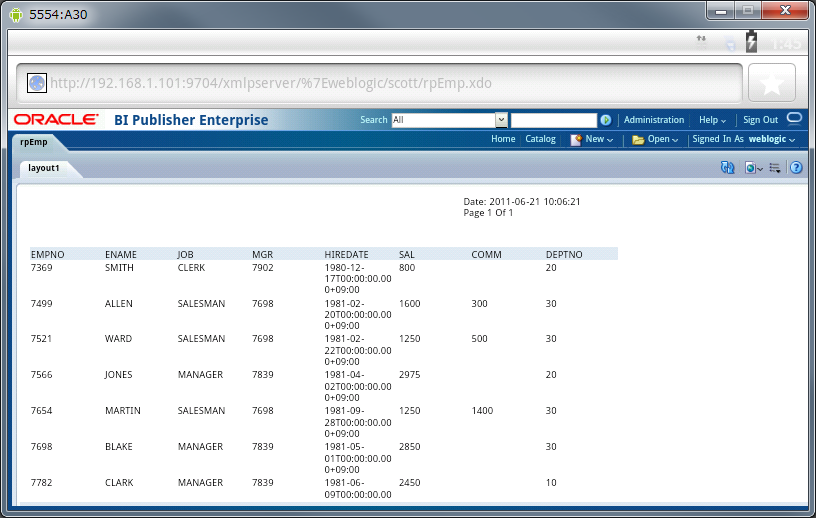The image size is (816, 518).
Task: Click the Search text input field
Action: (x=554, y=120)
